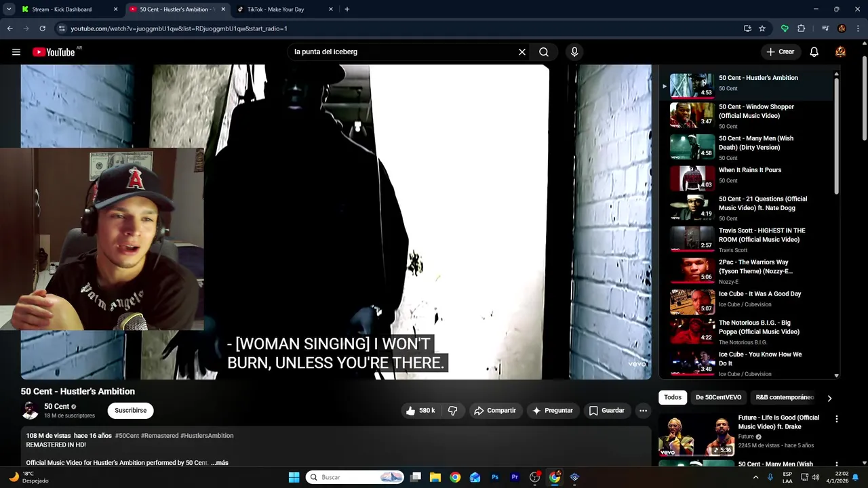Reload the page
The height and width of the screenshot is (488, 868).
point(42,28)
